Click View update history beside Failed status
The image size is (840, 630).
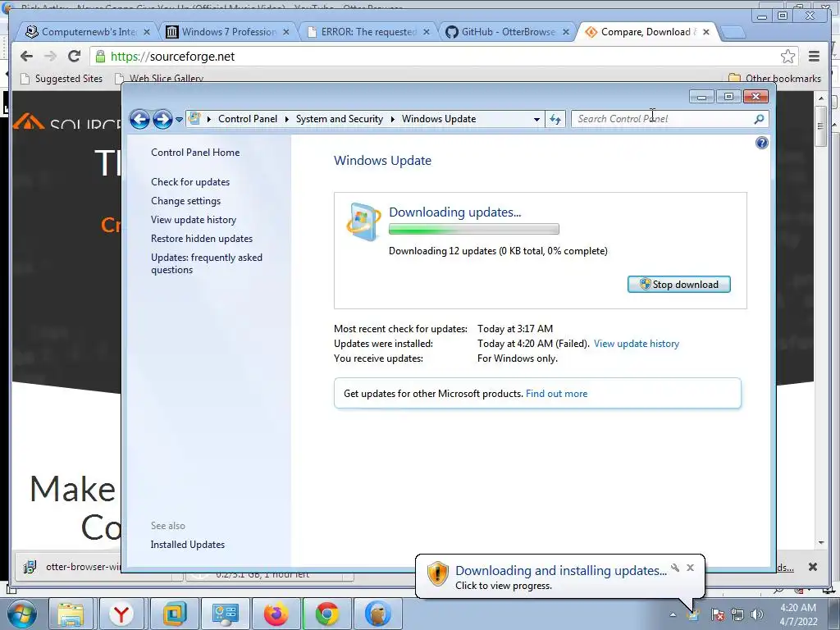coord(637,344)
